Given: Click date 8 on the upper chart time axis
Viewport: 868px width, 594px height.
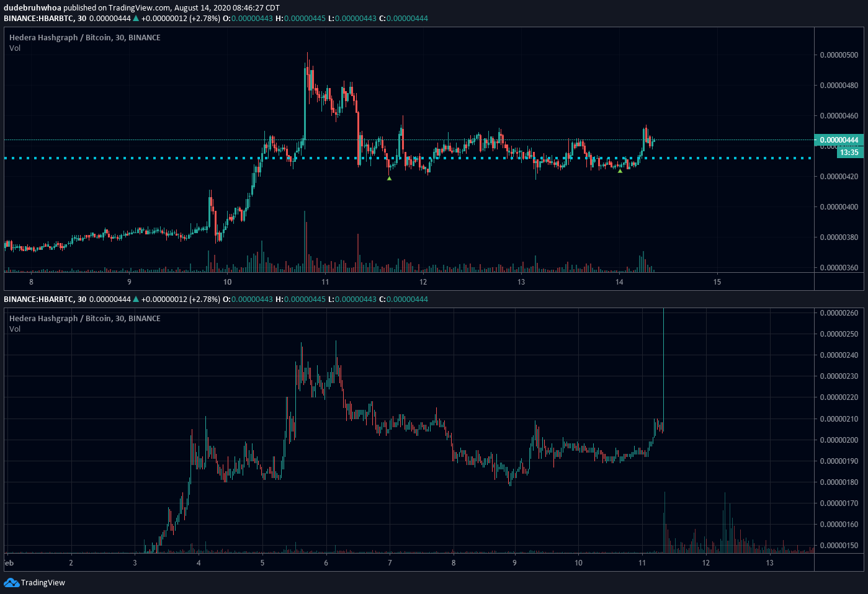Looking at the screenshot, I should 32,282.
